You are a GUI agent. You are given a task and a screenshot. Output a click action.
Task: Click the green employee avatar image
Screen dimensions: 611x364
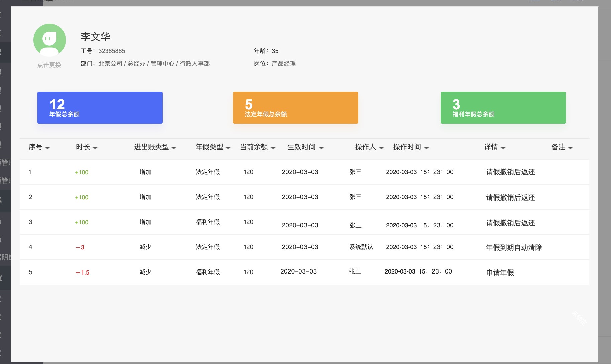pyautogui.click(x=49, y=40)
